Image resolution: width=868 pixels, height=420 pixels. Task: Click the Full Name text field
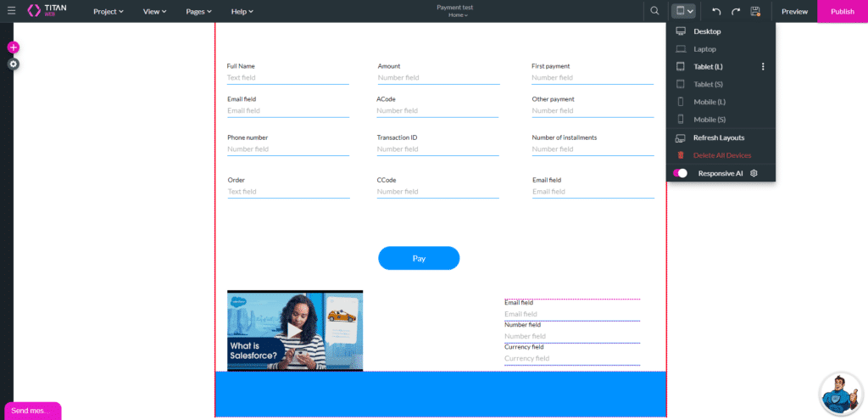pyautogui.click(x=288, y=77)
